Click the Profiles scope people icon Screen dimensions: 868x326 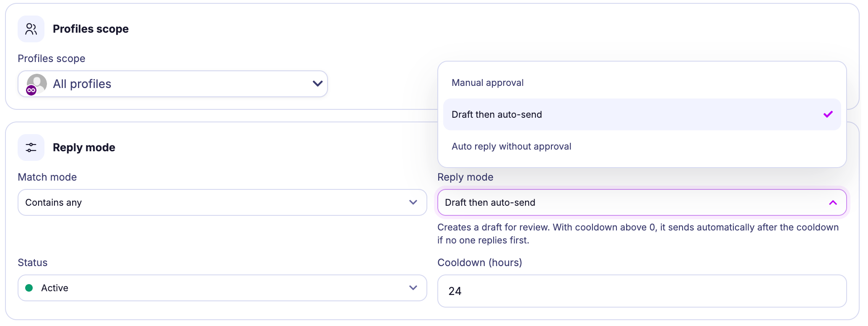(x=31, y=29)
